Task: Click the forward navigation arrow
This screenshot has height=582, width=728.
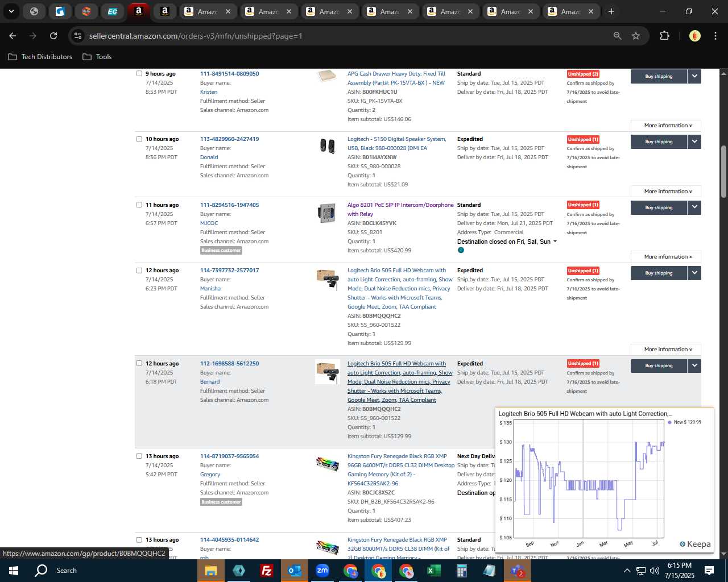Action: 33,36
